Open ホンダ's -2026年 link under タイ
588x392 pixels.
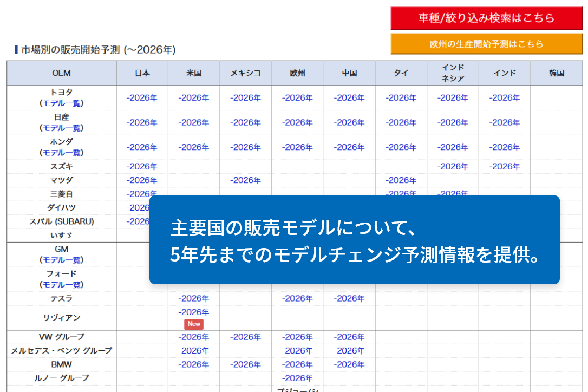tap(401, 147)
